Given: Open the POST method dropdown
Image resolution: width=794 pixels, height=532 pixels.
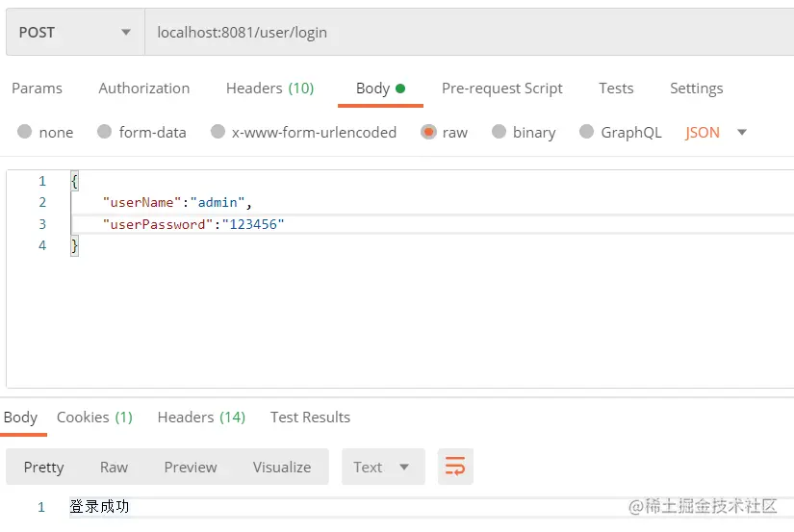Looking at the screenshot, I should pos(74,33).
